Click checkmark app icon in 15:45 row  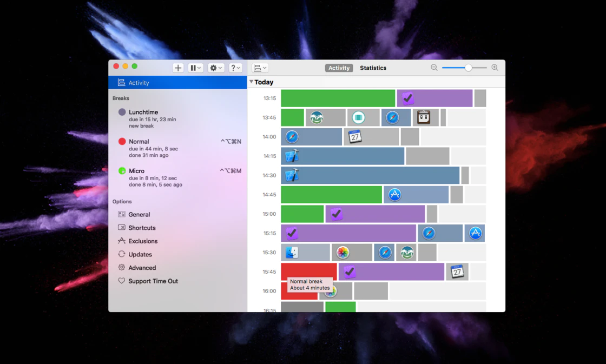point(350,272)
